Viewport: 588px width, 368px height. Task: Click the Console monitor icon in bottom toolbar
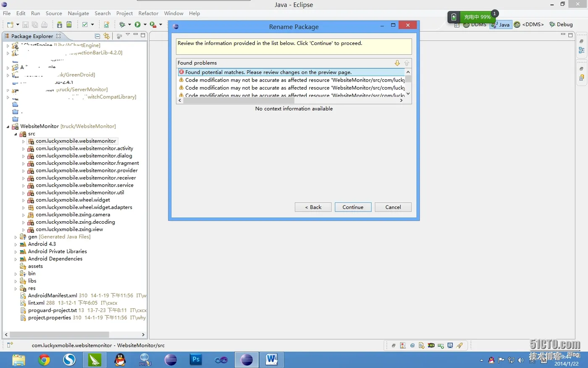(450, 345)
